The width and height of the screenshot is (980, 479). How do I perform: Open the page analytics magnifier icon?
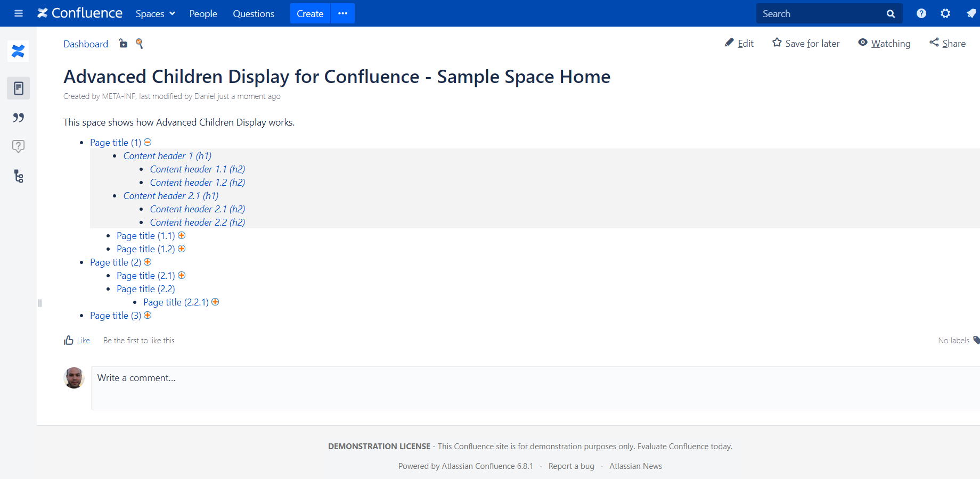tap(139, 44)
